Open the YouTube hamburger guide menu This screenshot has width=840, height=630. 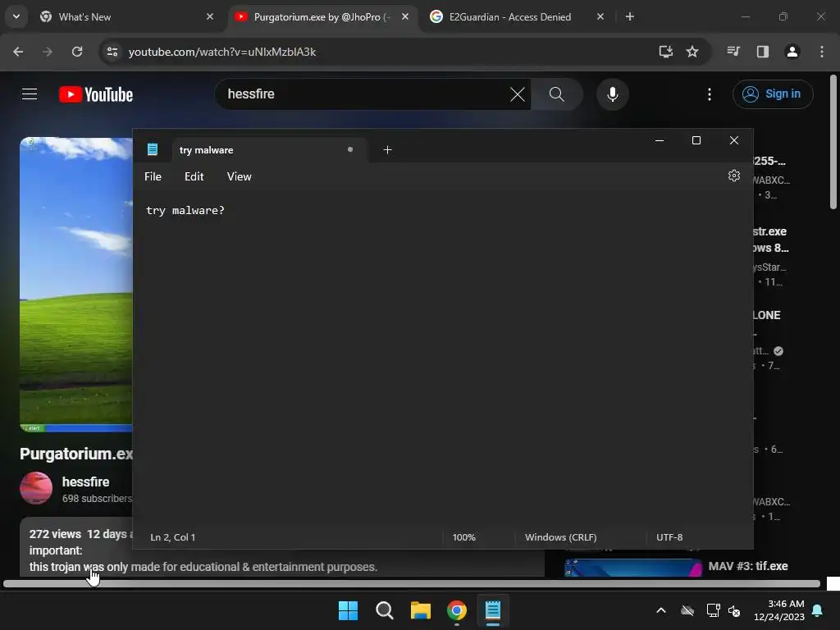(x=30, y=94)
